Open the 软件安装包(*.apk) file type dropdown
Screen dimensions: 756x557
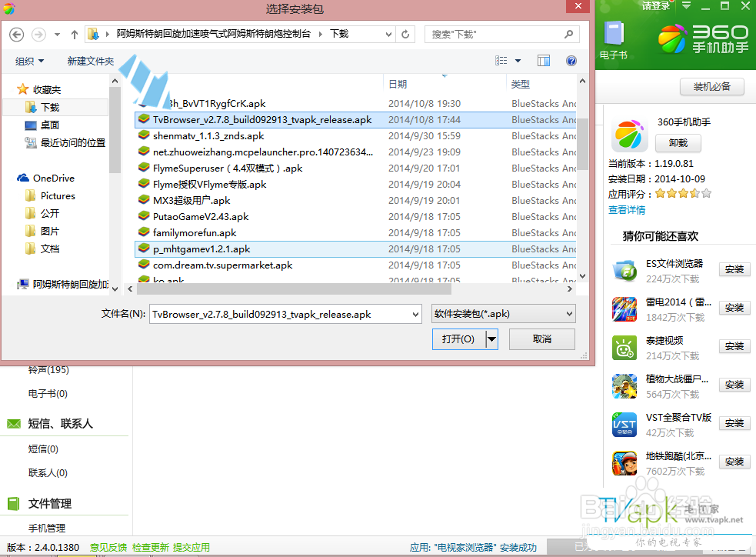pos(503,313)
